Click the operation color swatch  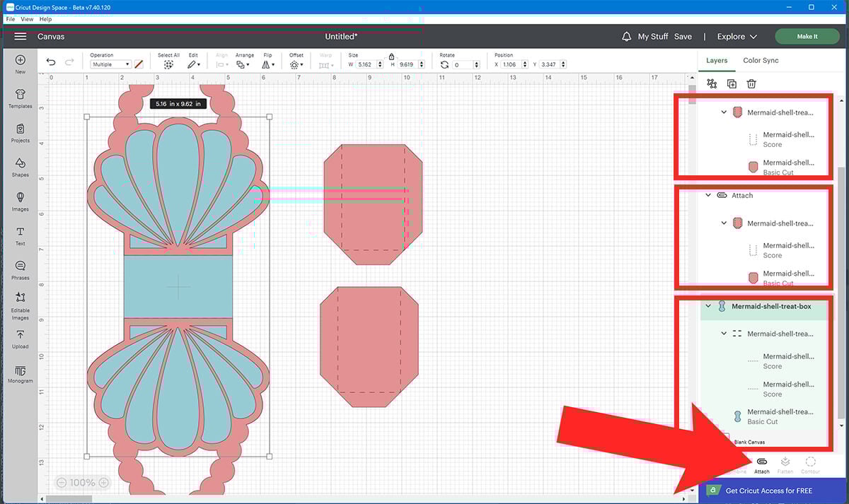tap(139, 64)
